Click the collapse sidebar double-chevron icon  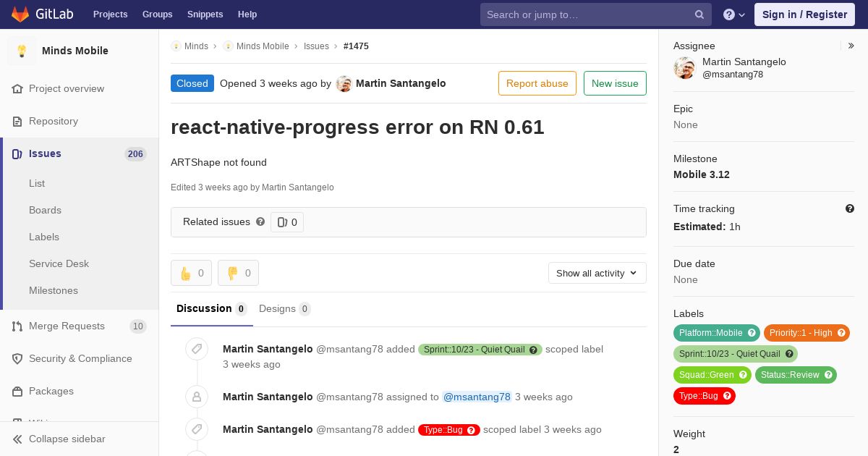click(x=17, y=439)
